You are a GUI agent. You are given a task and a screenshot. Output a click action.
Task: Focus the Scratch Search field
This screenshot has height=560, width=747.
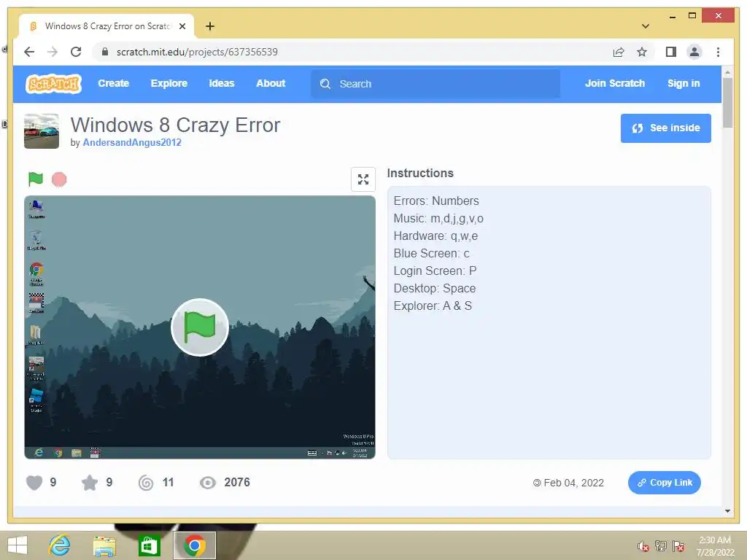click(436, 84)
